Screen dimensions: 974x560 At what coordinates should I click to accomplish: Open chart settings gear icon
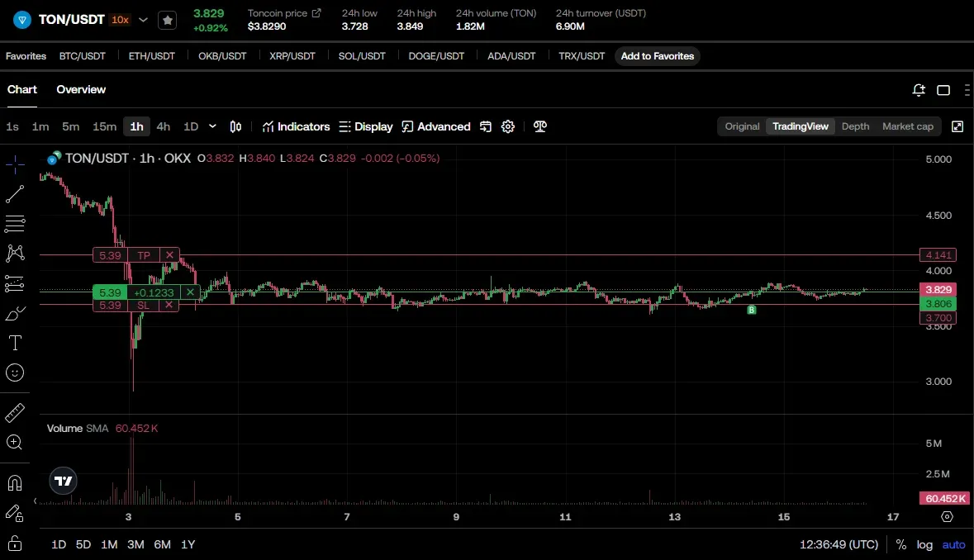click(508, 126)
